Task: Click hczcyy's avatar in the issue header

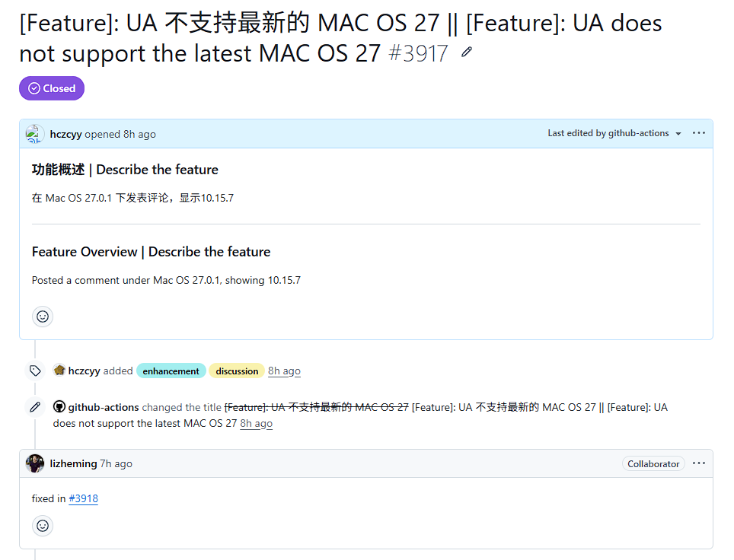Action: pyautogui.click(x=34, y=134)
